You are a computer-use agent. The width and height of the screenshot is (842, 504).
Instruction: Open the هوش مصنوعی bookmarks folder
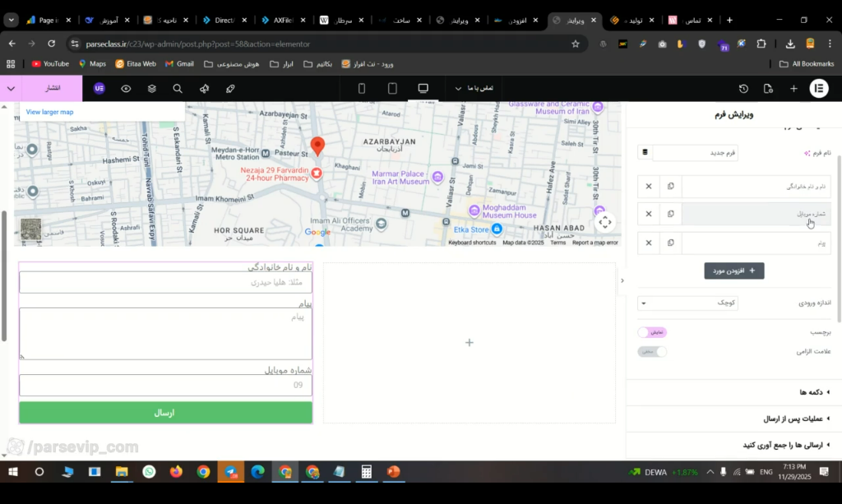[231, 64]
